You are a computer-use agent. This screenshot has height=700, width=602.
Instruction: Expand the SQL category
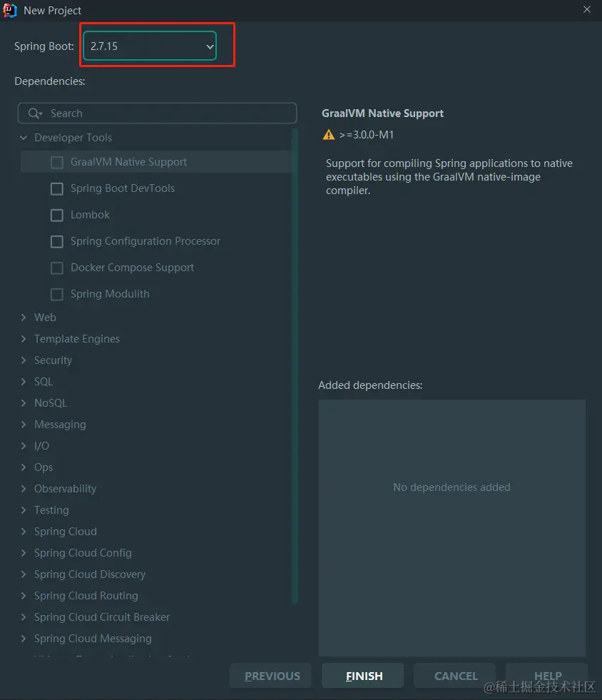[x=24, y=382]
